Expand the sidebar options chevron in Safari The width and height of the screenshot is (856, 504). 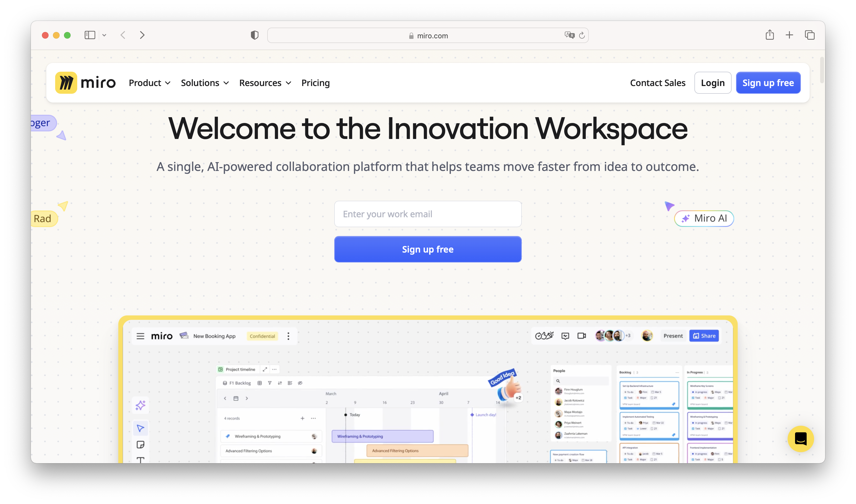click(x=104, y=35)
